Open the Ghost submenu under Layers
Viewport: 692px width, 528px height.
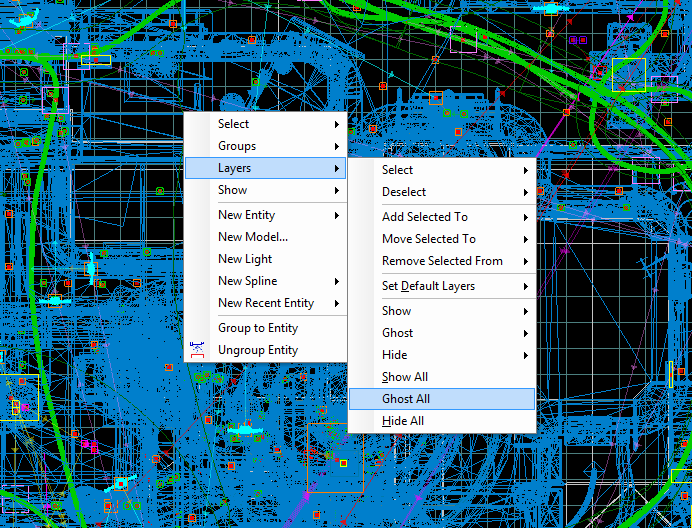397,333
